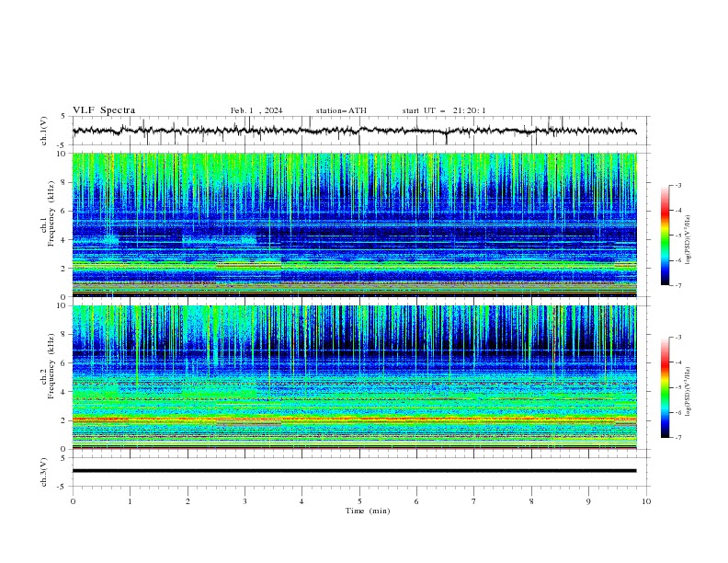Viewport: 728px width, 563px height.
Task: Click the "-7" label on the ch.2 color bar
Action: click(x=678, y=438)
